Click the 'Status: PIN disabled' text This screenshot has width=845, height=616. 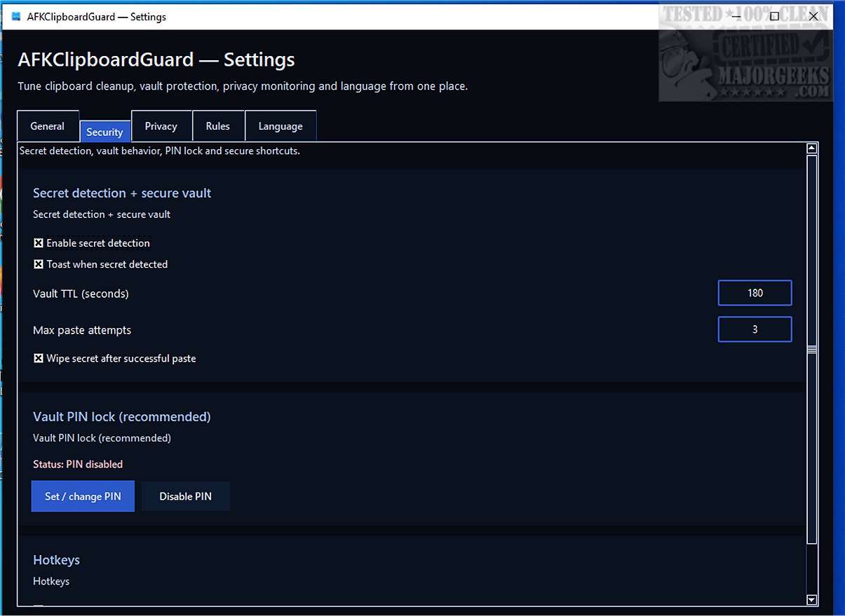[78, 464]
